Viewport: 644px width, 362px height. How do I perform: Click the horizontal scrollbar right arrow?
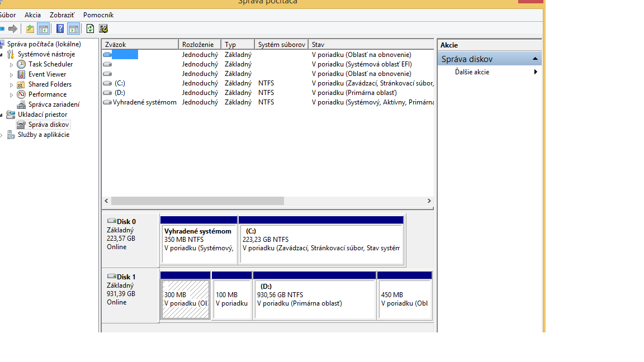[x=429, y=201]
